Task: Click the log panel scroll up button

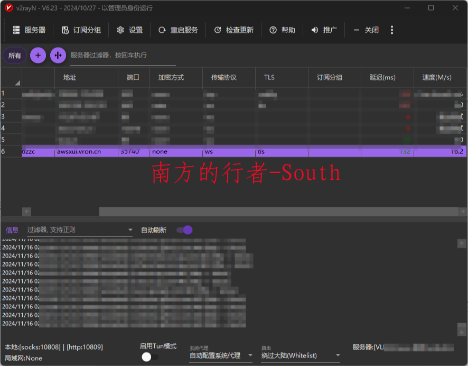Action: click(462, 244)
